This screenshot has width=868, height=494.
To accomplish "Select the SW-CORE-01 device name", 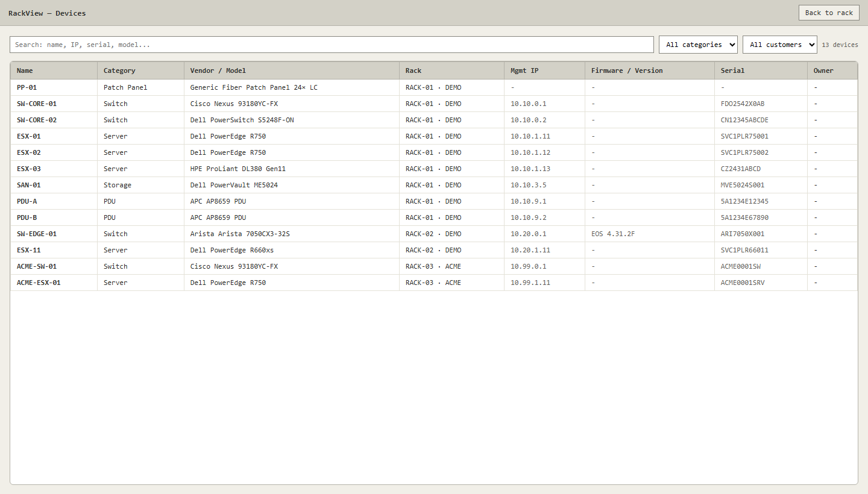I will click(37, 104).
